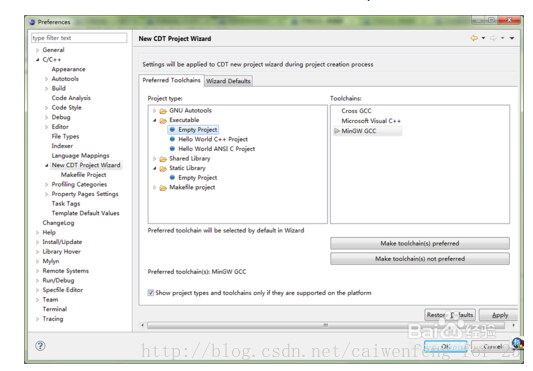
Task: Click the type filter text field
Action: point(79,38)
